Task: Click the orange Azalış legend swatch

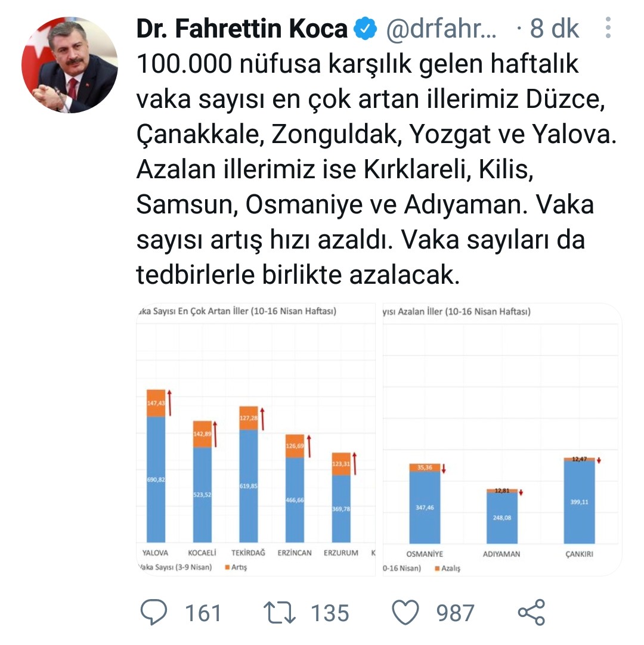Action: 437,569
